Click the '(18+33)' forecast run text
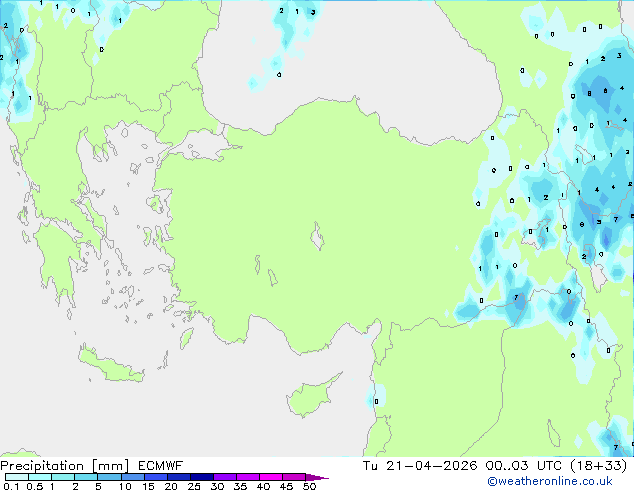 click(x=598, y=466)
